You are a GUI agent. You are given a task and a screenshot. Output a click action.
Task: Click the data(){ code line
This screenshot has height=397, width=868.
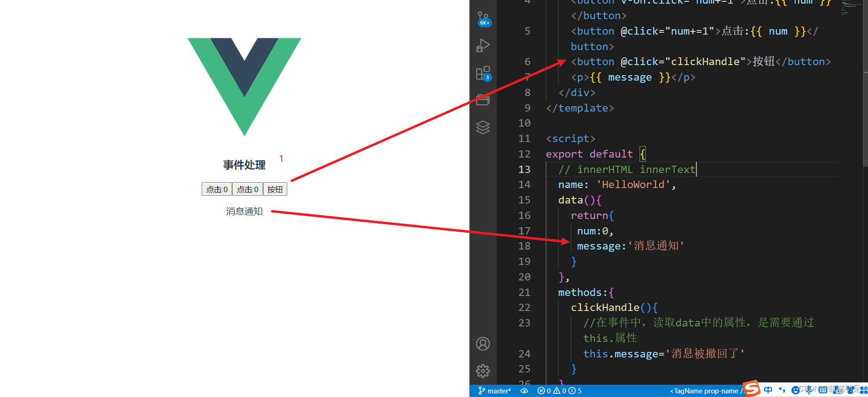pyautogui.click(x=580, y=200)
